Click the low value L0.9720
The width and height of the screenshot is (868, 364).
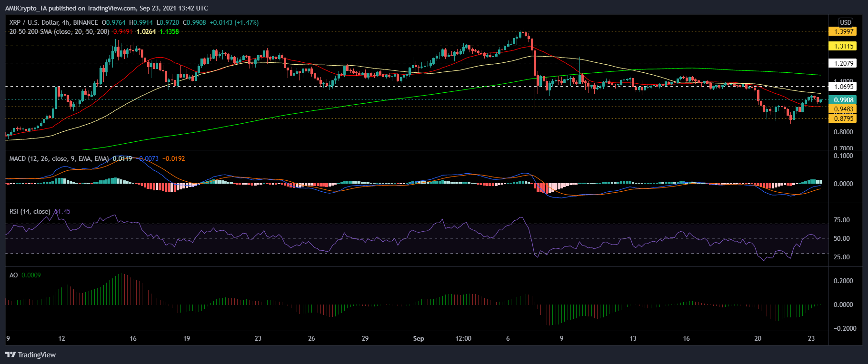point(167,22)
